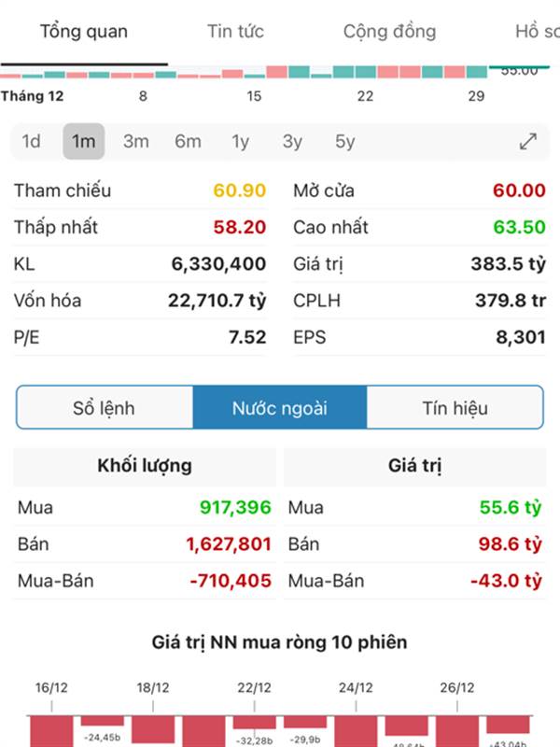This screenshot has width=560, height=747.
Task: Select the Nước ngoài segment
Action: coord(280,408)
